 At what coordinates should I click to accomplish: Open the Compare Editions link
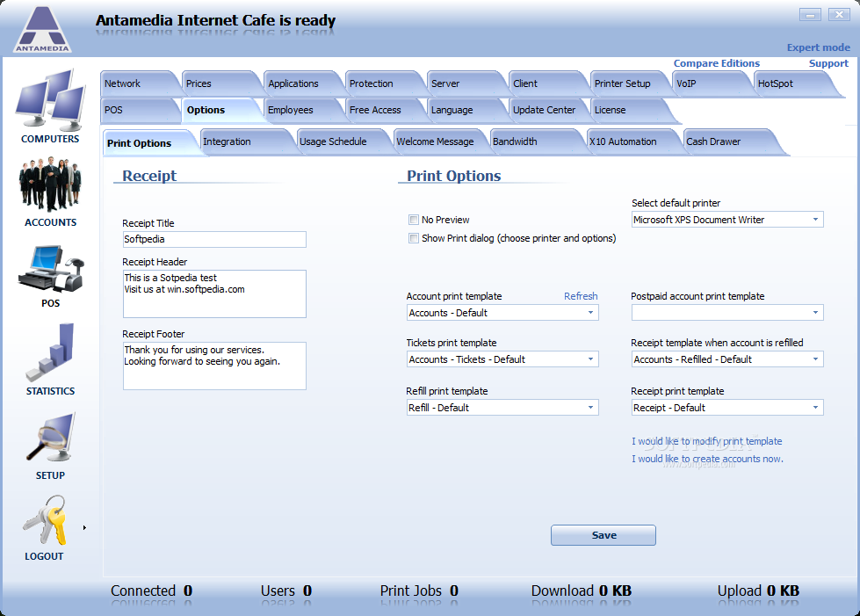tap(717, 63)
